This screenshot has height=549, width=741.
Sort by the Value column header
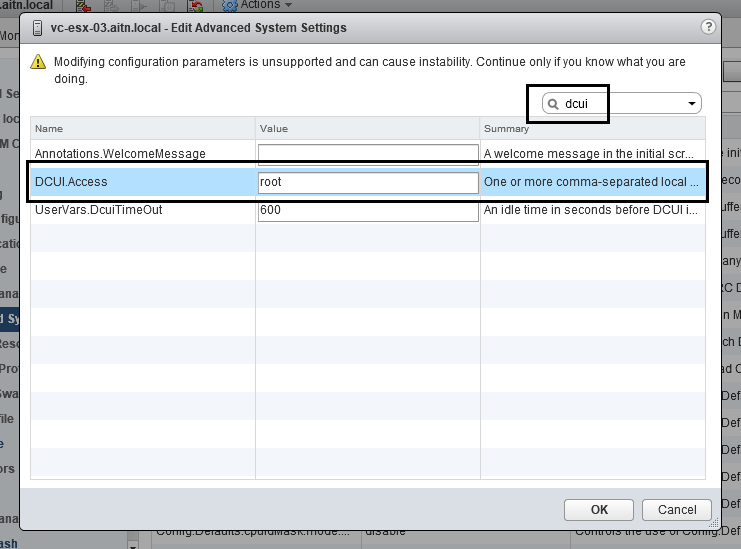click(x=367, y=129)
